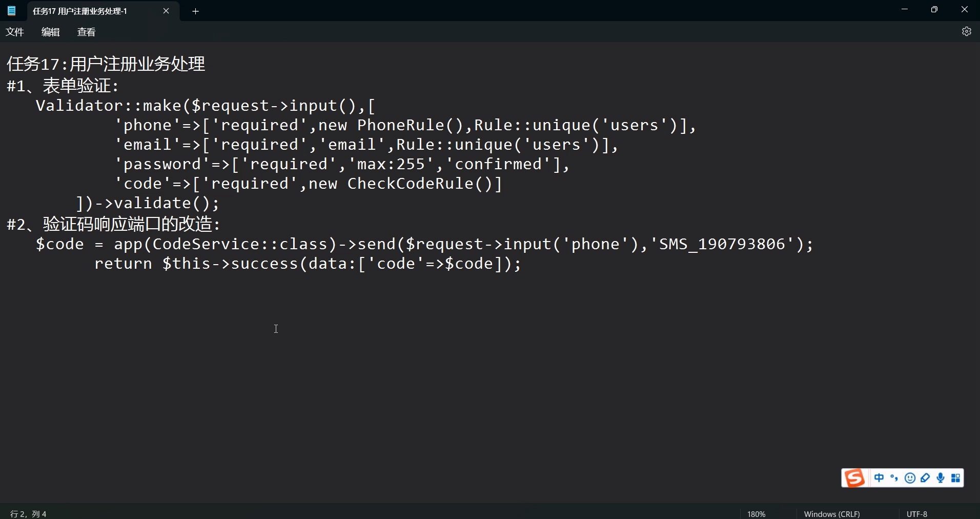Toggle Chinese punctuation mode on Sogou bar

(x=894, y=478)
